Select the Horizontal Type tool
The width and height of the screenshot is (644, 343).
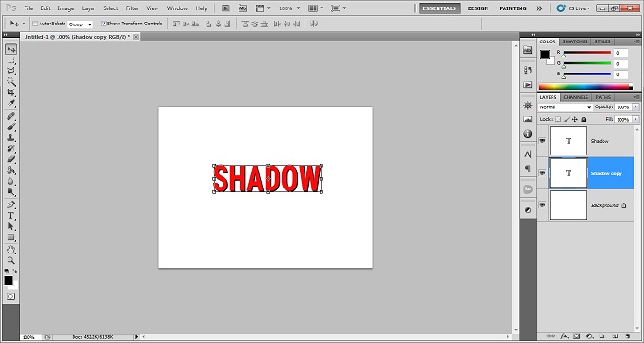10,216
